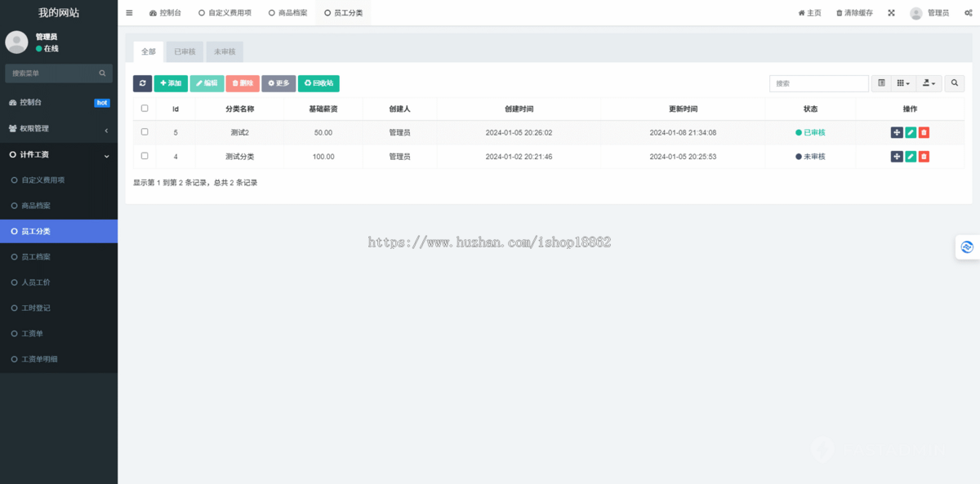Image resolution: width=980 pixels, height=484 pixels.
Task: Collapse the 权限管理 sidebar section
Action: [x=59, y=128]
